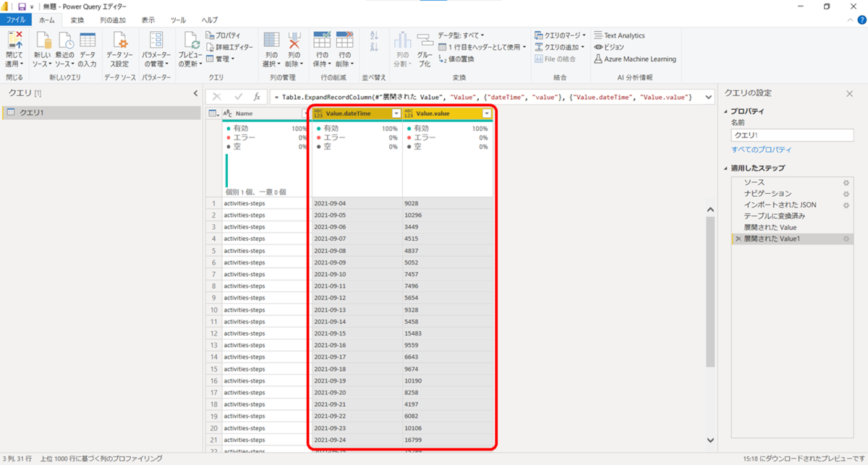Screen dimensions: 868x465
Task: Open Value.value column filter dropdown
Action: click(487, 114)
